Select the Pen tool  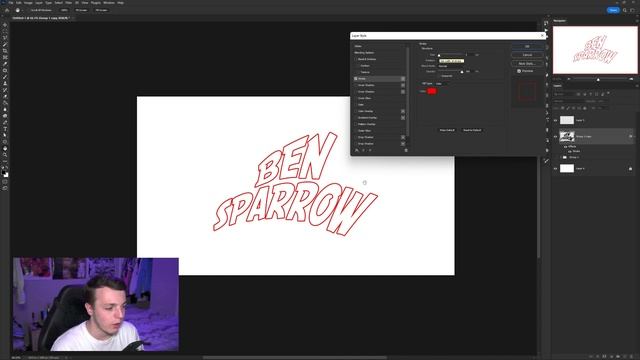coord(5,122)
